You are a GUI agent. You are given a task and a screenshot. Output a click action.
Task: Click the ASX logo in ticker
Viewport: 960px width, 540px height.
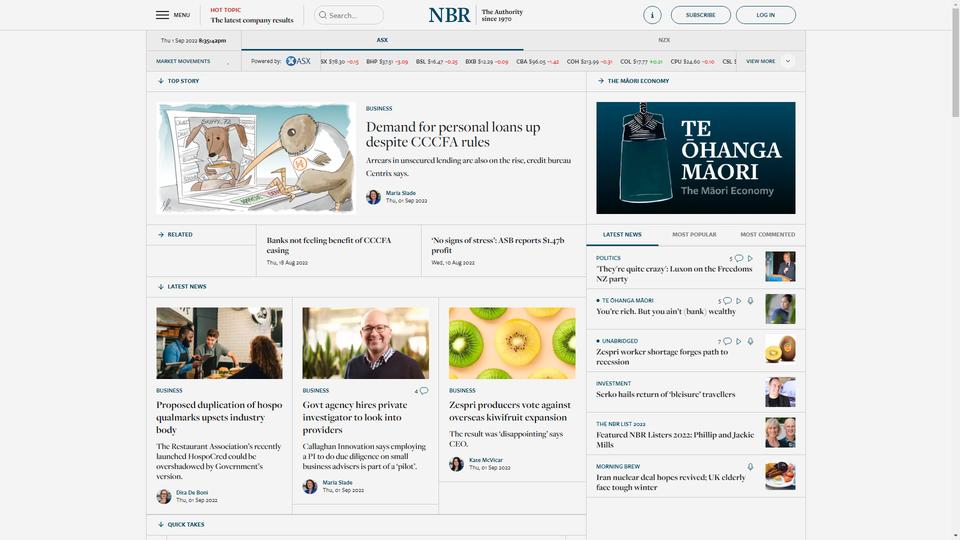pyautogui.click(x=298, y=61)
